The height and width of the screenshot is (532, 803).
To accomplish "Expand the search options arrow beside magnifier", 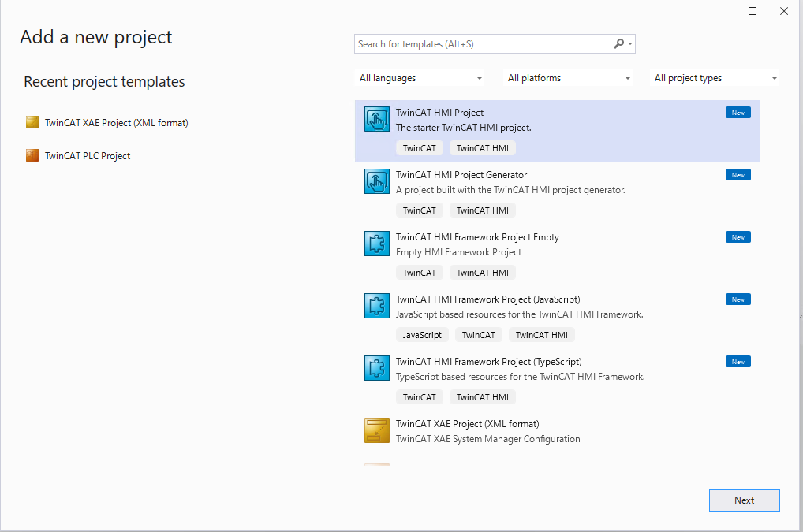I will click(x=630, y=44).
